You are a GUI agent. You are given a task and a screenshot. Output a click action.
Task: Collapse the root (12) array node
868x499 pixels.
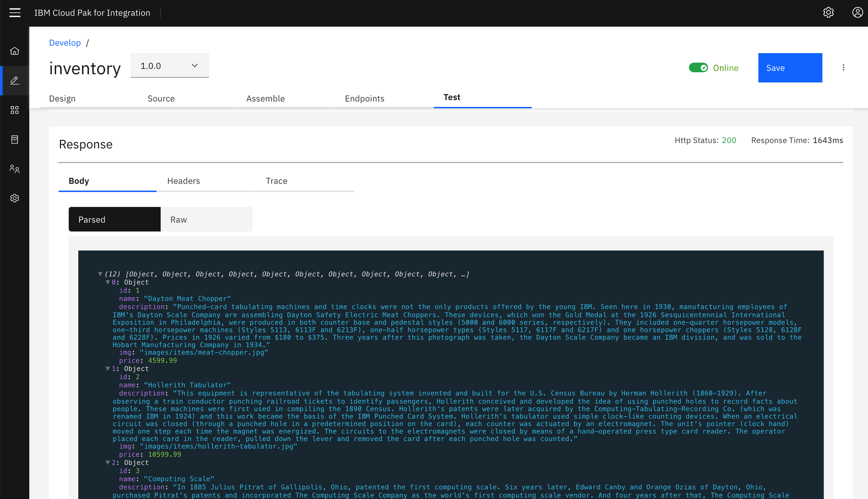tap(100, 274)
